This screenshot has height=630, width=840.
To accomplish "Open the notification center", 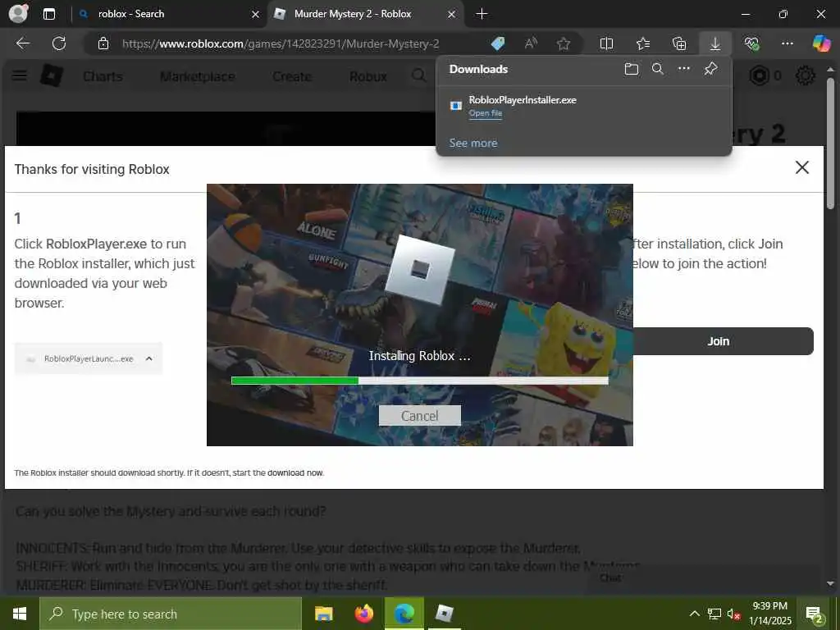I will [815, 614].
